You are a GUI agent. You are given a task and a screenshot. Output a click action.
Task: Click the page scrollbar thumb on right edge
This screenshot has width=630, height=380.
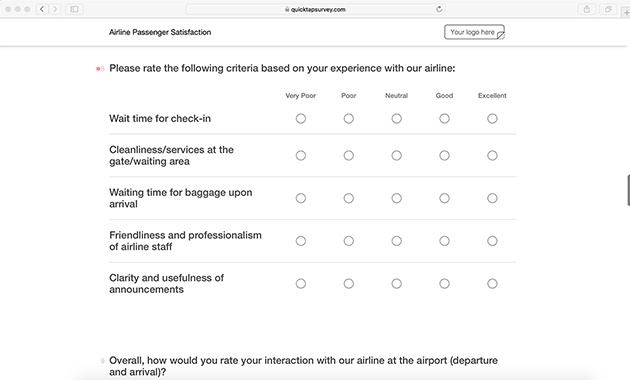(628, 190)
